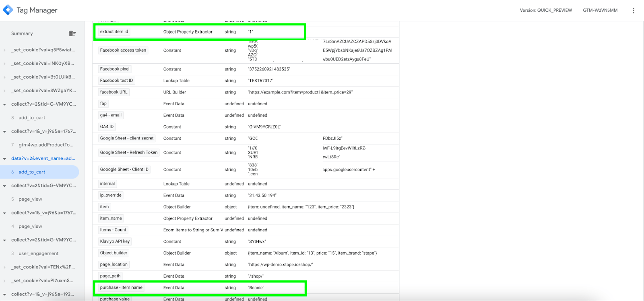644x301 pixels.
Task: Open the 'Klaviyo API key' variable
Action: click(115, 241)
